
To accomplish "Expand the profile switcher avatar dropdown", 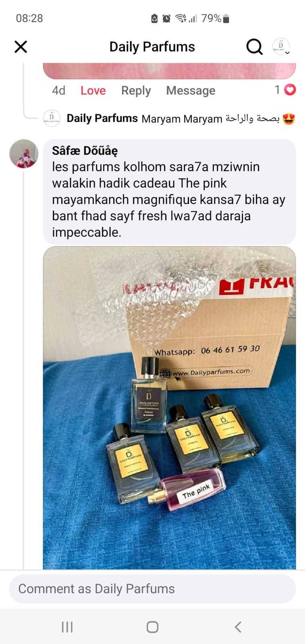I will click(x=281, y=47).
